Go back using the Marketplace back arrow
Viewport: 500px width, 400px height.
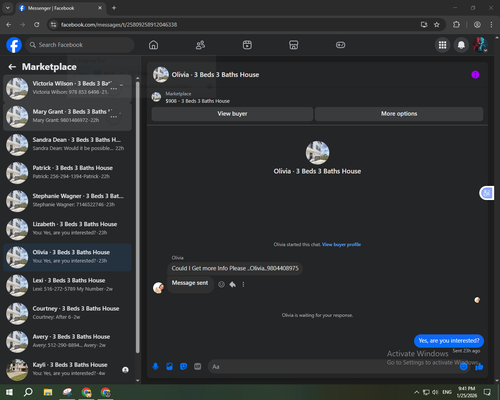(12, 67)
